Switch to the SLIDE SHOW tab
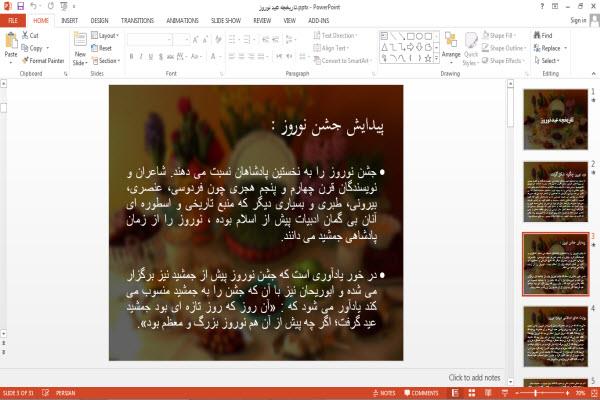Viewport: 600px width, 400px height. (226, 20)
